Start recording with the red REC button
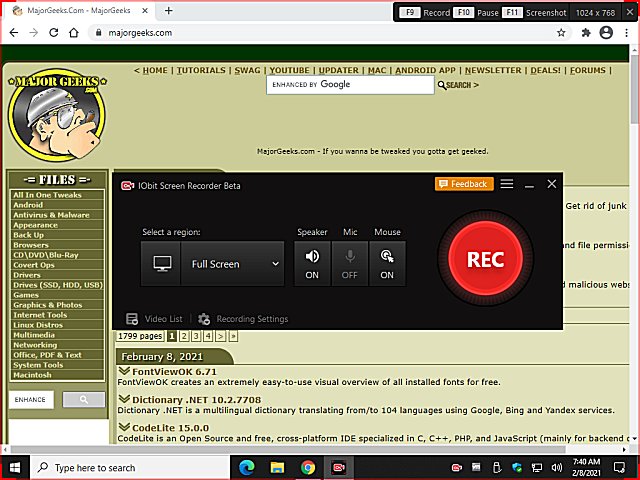The width and height of the screenshot is (640, 480). pos(485,258)
